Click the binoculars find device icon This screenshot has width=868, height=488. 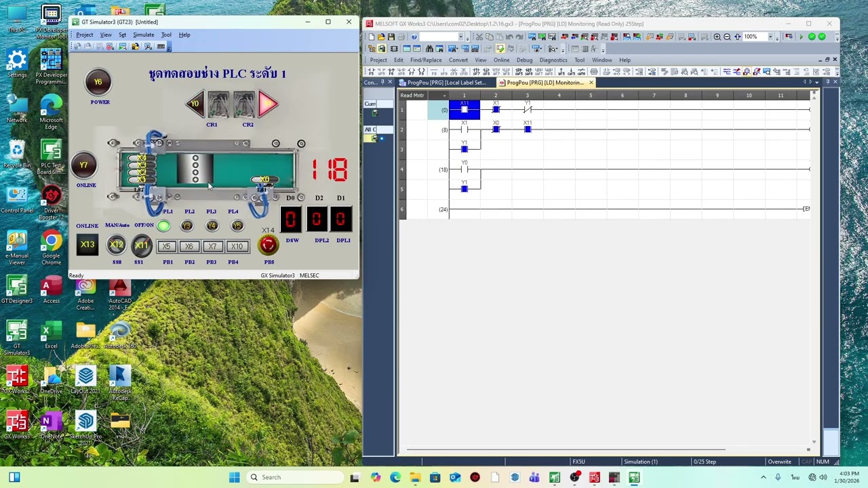429,49
